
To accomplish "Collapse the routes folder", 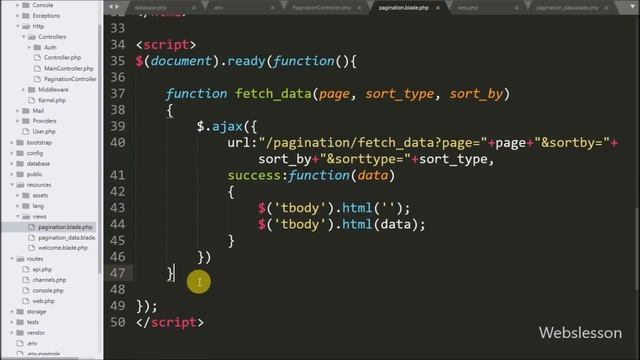I will (x=12, y=259).
